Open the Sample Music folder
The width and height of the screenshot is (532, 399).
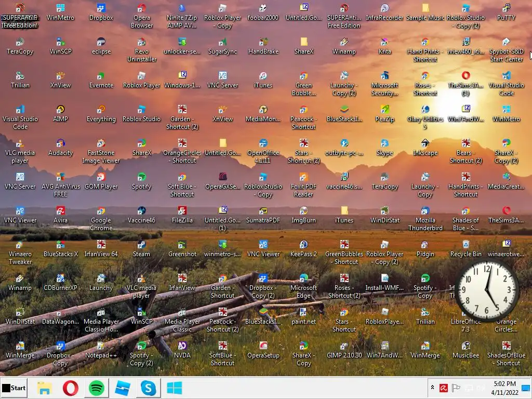(x=425, y=12)
